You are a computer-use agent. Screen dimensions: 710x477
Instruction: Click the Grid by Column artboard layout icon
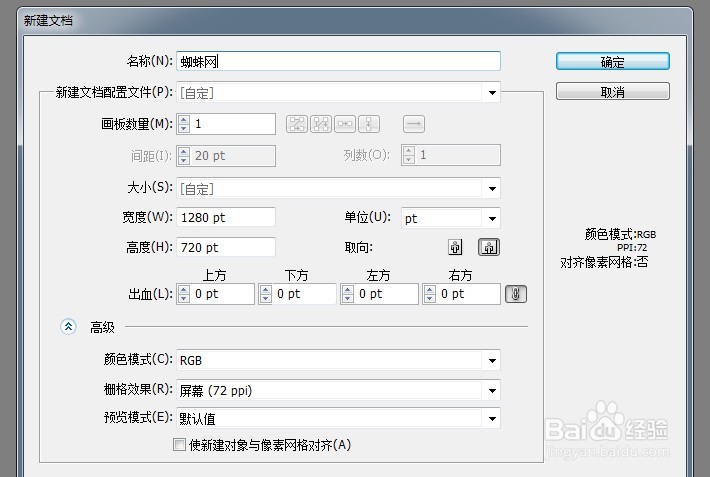point(321,124)
